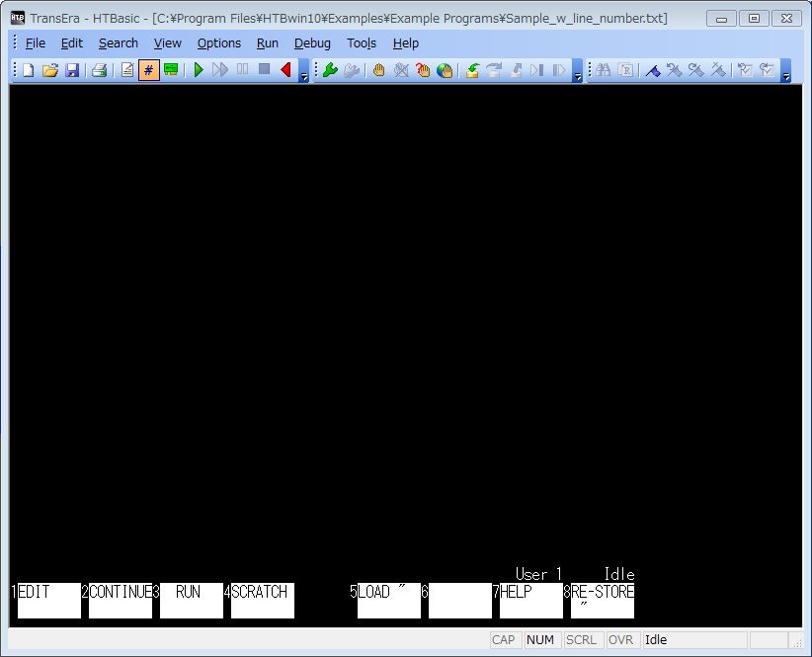Open the Debug menu
The image size is (812, 657).
(312, 42)
